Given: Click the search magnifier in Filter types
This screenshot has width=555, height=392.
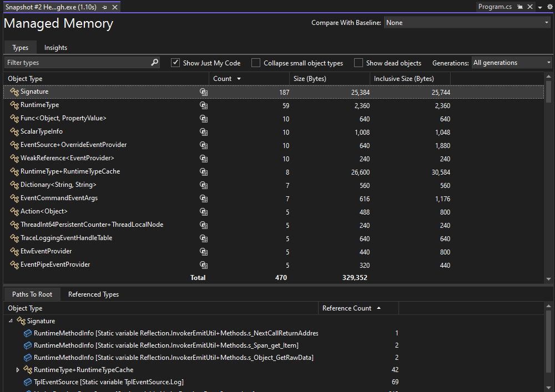Looking at the screenshot, I should pyautogui.click(x=155, y=62).
